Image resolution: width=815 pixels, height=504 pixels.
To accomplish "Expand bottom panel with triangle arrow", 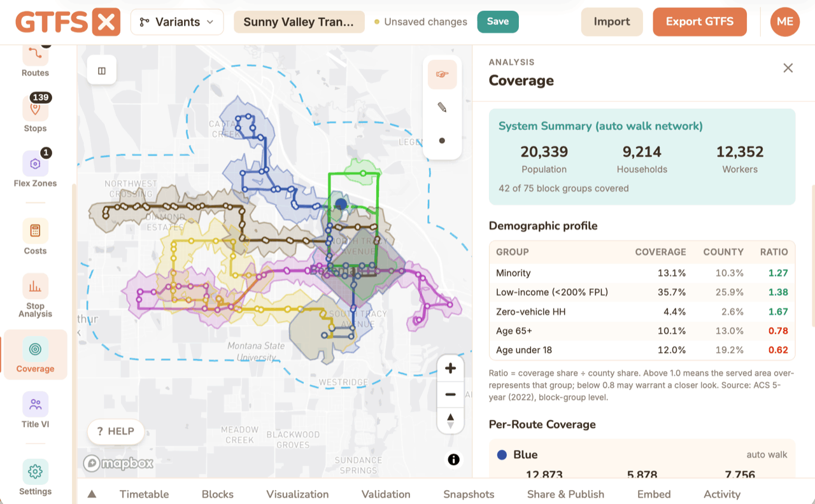I will (92, 494).
